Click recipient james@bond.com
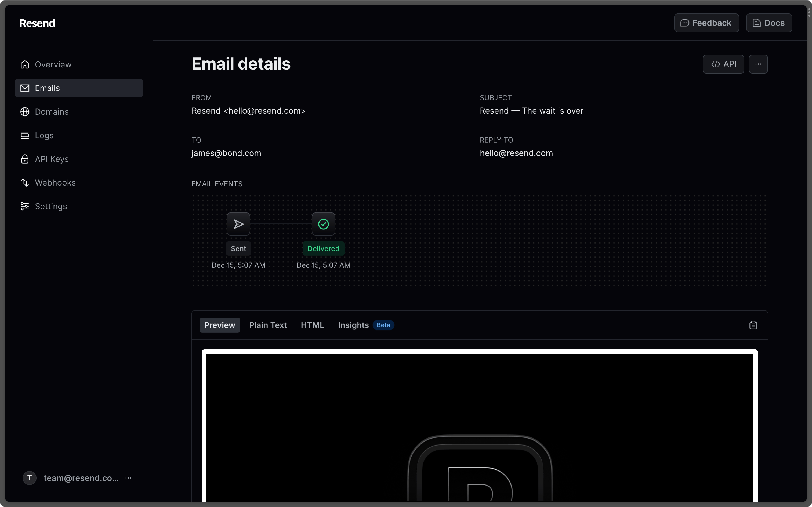The height and width of the screenshot is (507, 812). [226, 153]
